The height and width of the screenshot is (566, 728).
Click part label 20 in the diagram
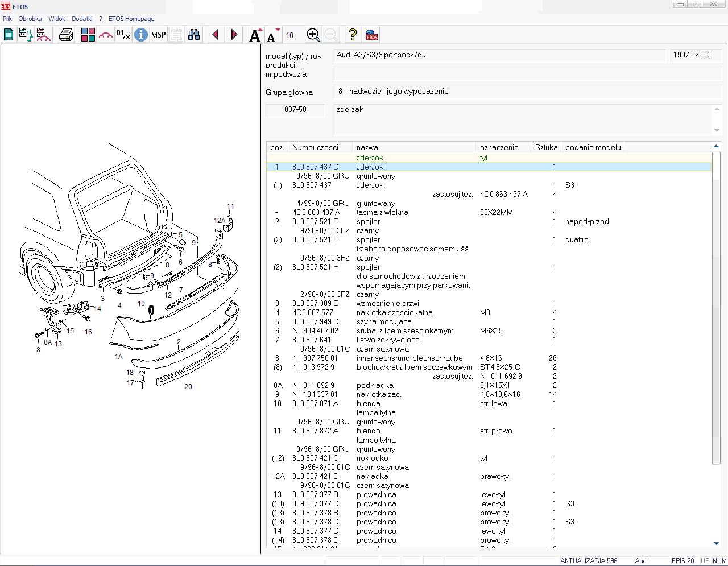188,387
